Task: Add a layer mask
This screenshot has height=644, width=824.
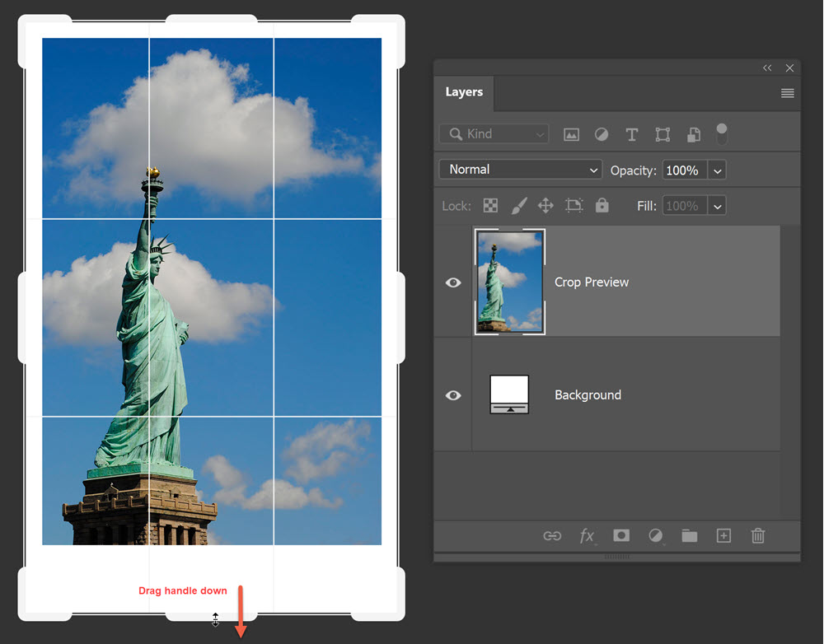Action: coord(621,535)
